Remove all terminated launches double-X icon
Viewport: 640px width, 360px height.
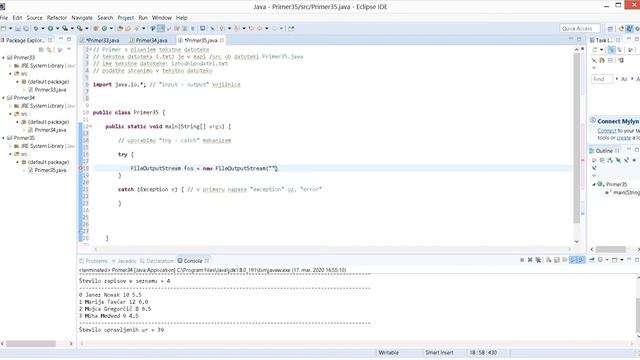pos(538,260)
